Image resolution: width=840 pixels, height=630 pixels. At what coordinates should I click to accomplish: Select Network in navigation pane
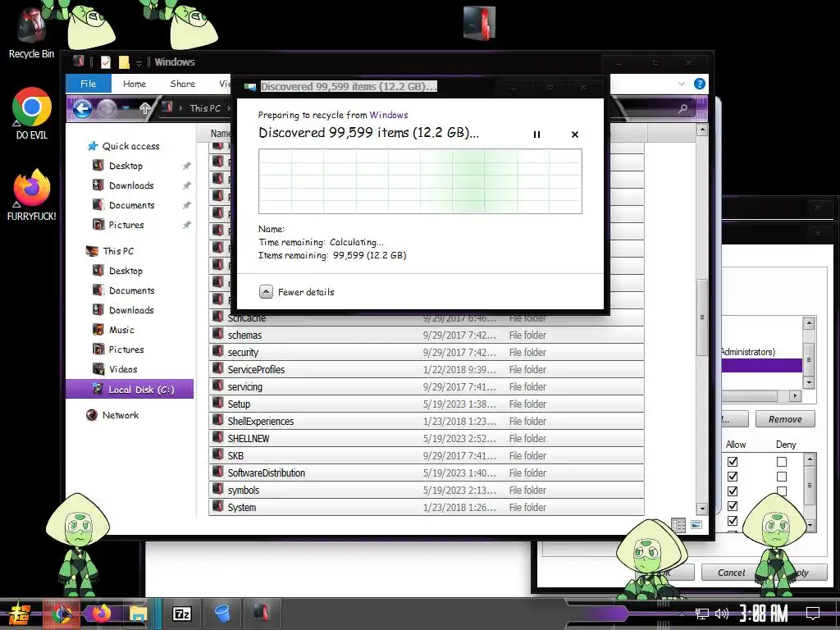click(x=112, y=415)
